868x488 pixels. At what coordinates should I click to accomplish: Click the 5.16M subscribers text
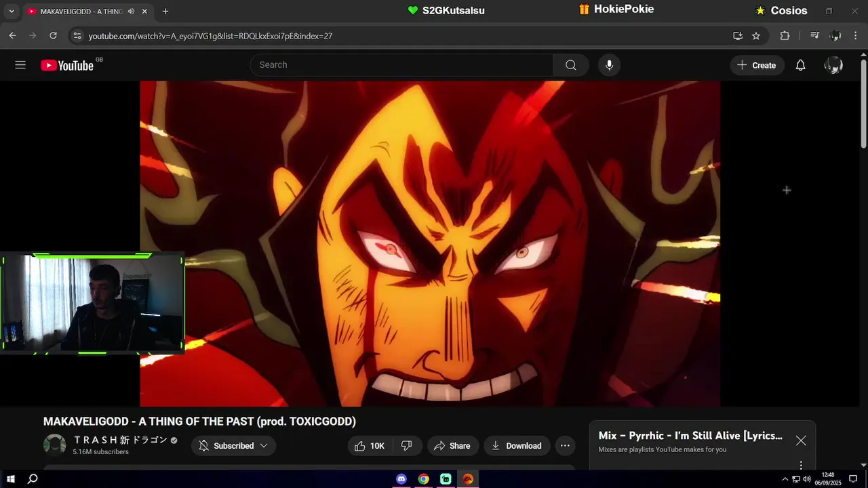coord(100,452)
